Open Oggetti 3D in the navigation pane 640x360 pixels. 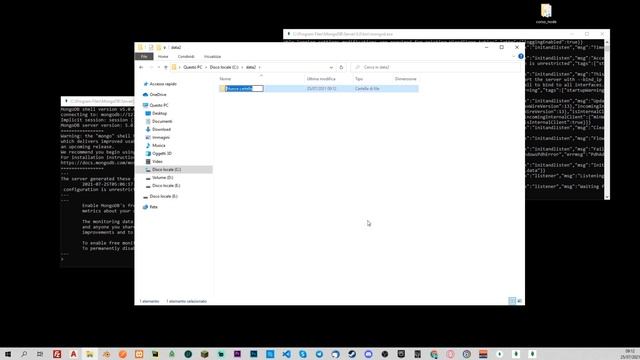click(162, 153)
